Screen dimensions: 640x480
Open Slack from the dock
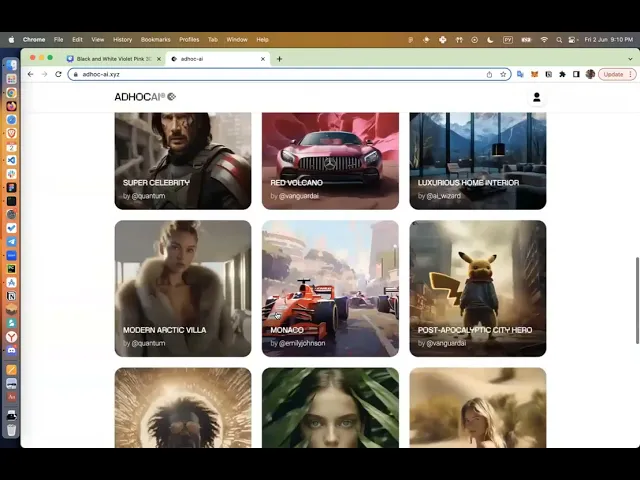click(x=11, y=174)
